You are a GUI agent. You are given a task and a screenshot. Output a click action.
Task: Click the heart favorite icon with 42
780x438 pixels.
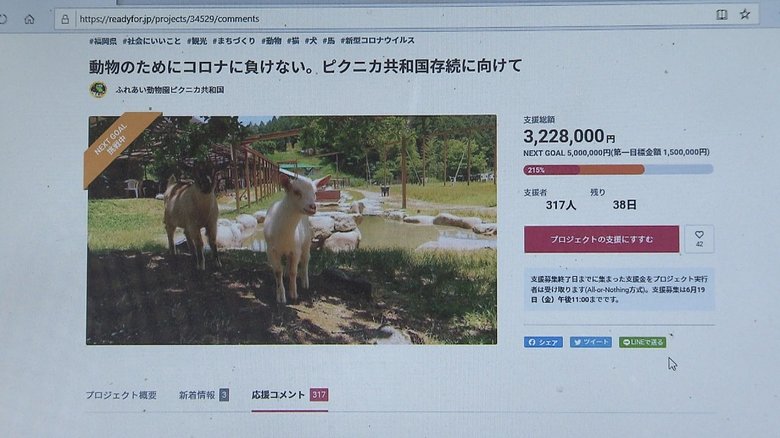tap(699, 239)
